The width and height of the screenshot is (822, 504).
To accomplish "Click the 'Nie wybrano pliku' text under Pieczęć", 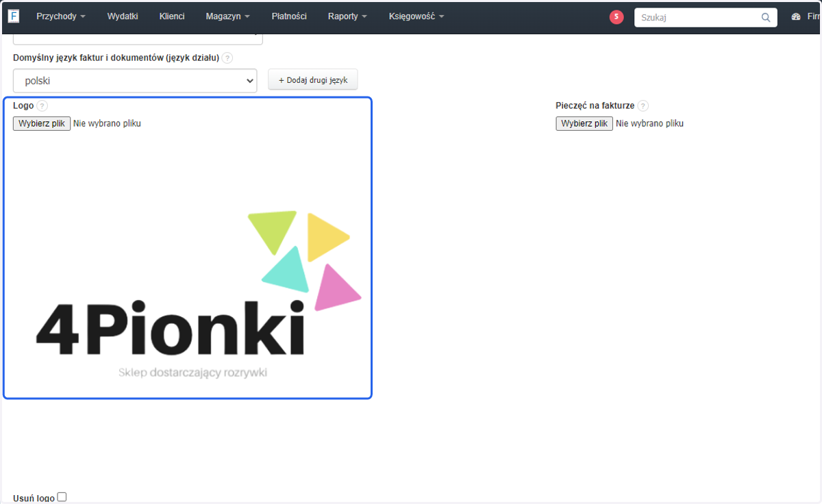I will click(x=649, y=124).
